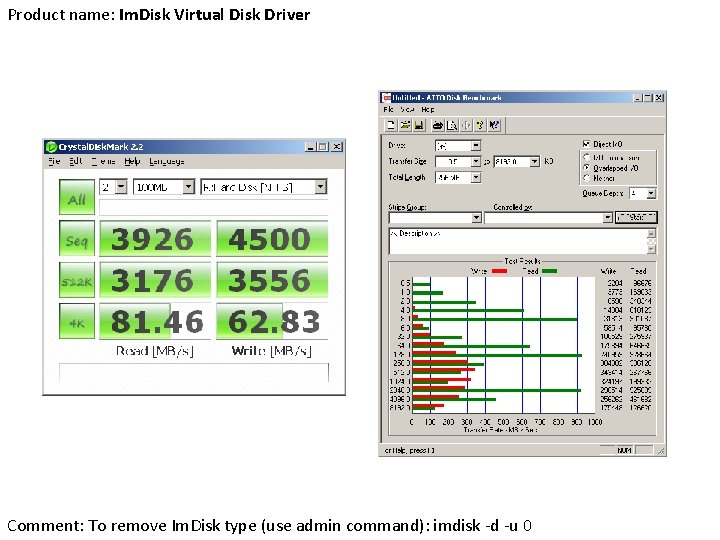Viewport: 720px width, 540px height.
Task: Open Edit menu in CrystalDiskMark
Action: point(76,161)
